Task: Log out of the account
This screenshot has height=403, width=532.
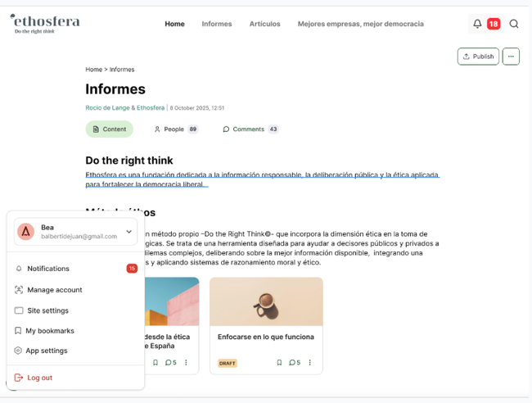Action: pyautogui.click(x=39, y=378)
